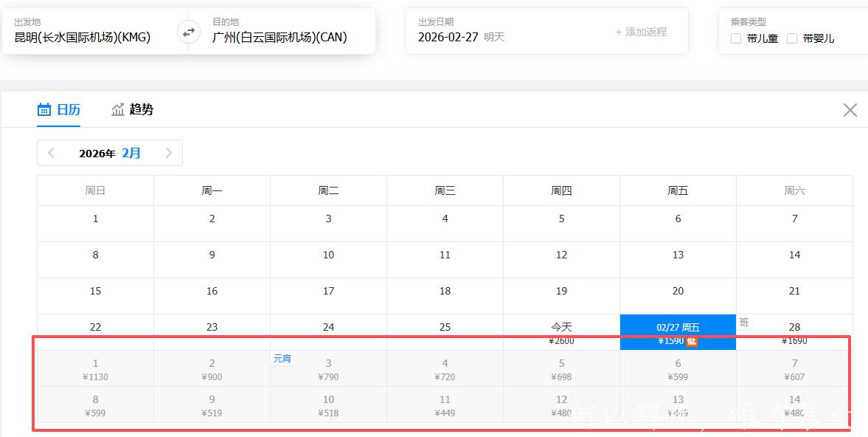The image size is (868, 437).
Task: Click the calendar icon beside 日历
Action: 44,109
